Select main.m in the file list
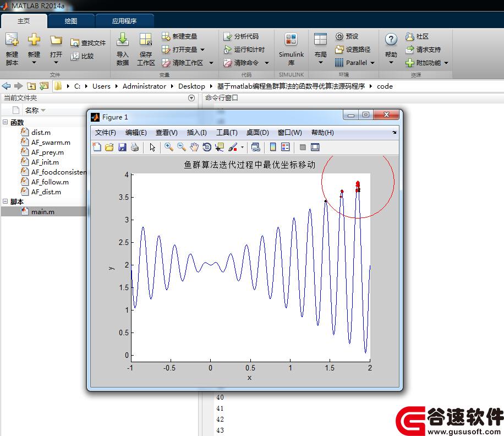This screenshot has height=436, width=504. 45,211
